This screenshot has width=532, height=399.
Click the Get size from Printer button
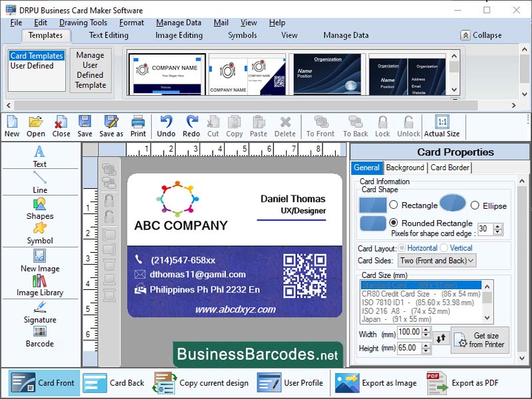coord(481,339)
